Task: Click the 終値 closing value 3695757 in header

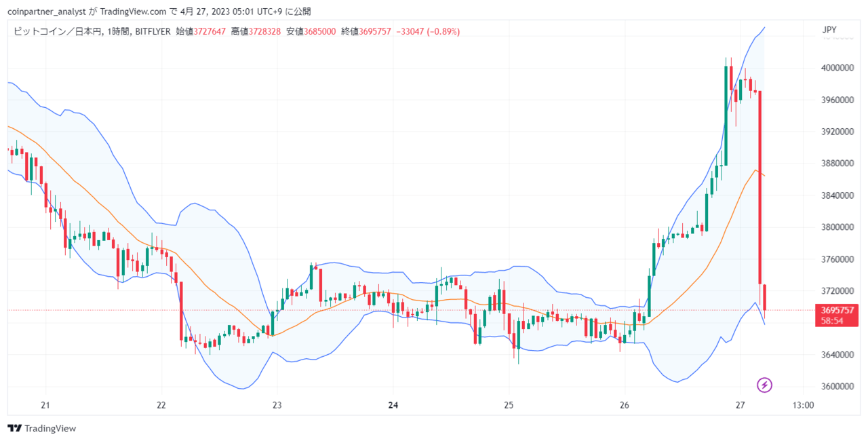Action: pyautogui.click(x=375, y=31)
